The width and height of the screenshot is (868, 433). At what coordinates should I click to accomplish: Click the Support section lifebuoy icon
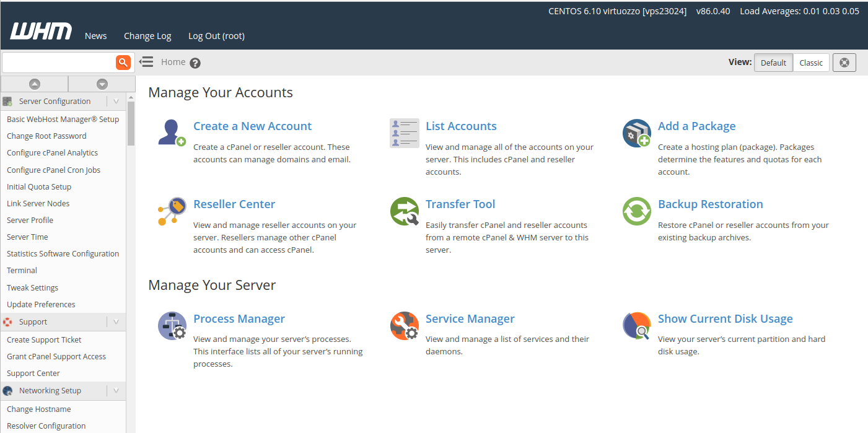(x=7, y=322)
